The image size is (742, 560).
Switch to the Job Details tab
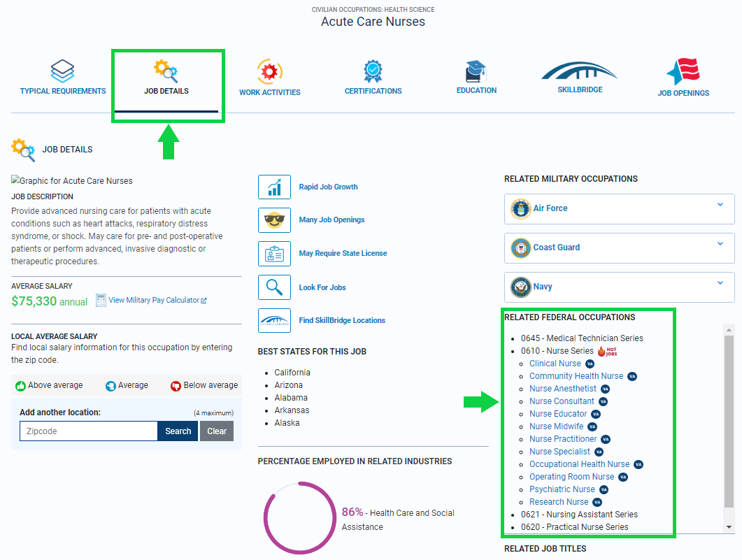(x=166, y=91)
